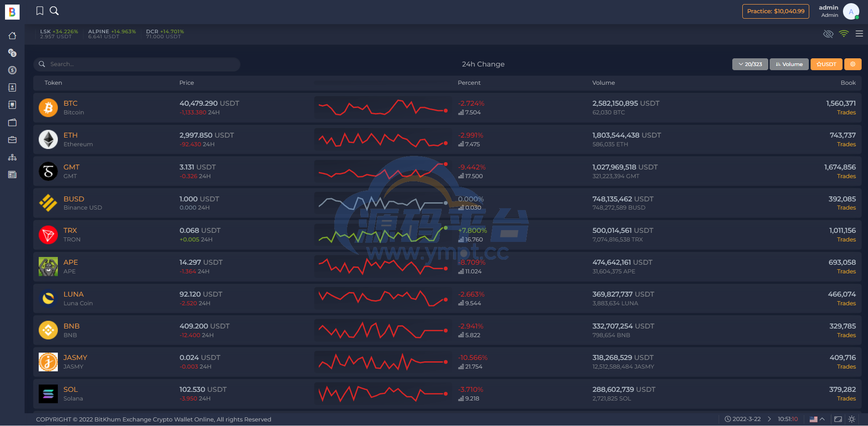Click the green Wi-Fi connection status icon
The height and width of the screenshot is (426, 868).
(844, 34)
